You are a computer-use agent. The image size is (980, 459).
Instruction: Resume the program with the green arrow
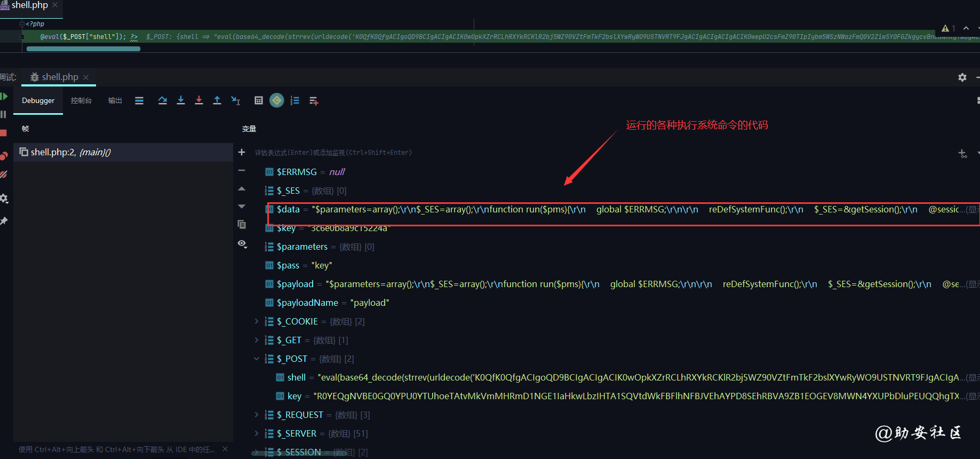point(4,97)
